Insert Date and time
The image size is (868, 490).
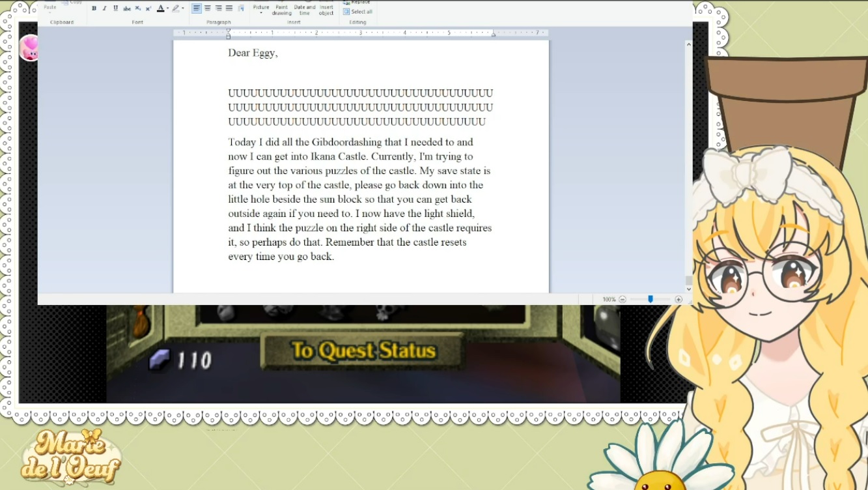click(304, 9)
